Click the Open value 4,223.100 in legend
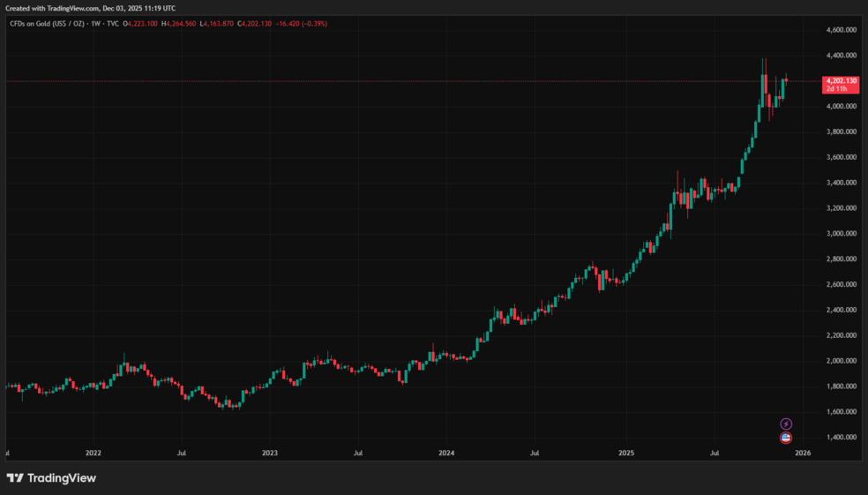This screenshot has height=495, width=868. (x=141, y=24)
